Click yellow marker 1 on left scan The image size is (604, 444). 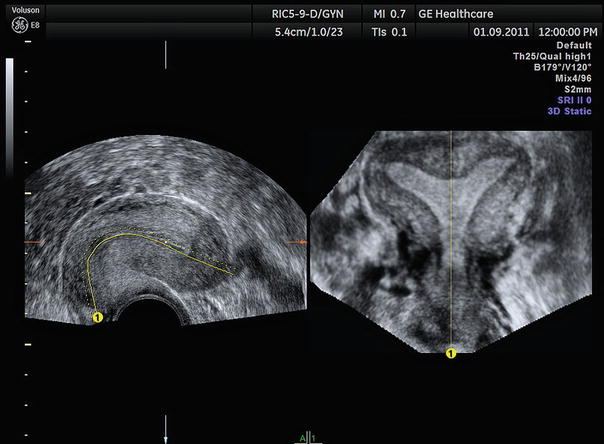point(97,316)
